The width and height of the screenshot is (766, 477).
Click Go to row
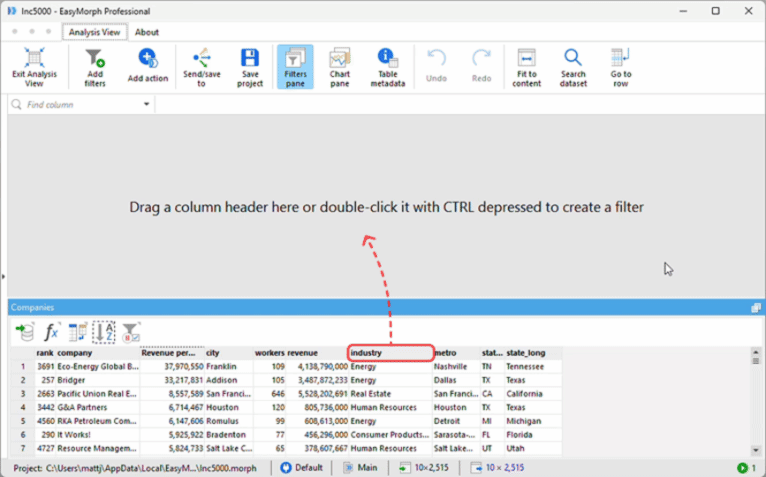[620, 67]
